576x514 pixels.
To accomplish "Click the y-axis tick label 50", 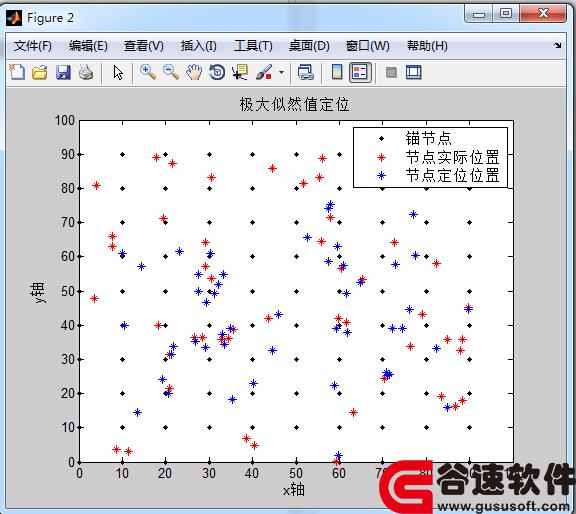I will [x=68, y=291].
